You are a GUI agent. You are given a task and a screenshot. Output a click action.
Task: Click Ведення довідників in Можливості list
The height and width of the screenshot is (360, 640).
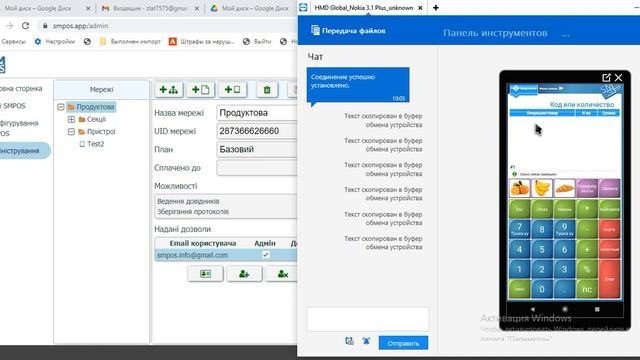click(x=188, y=201)
